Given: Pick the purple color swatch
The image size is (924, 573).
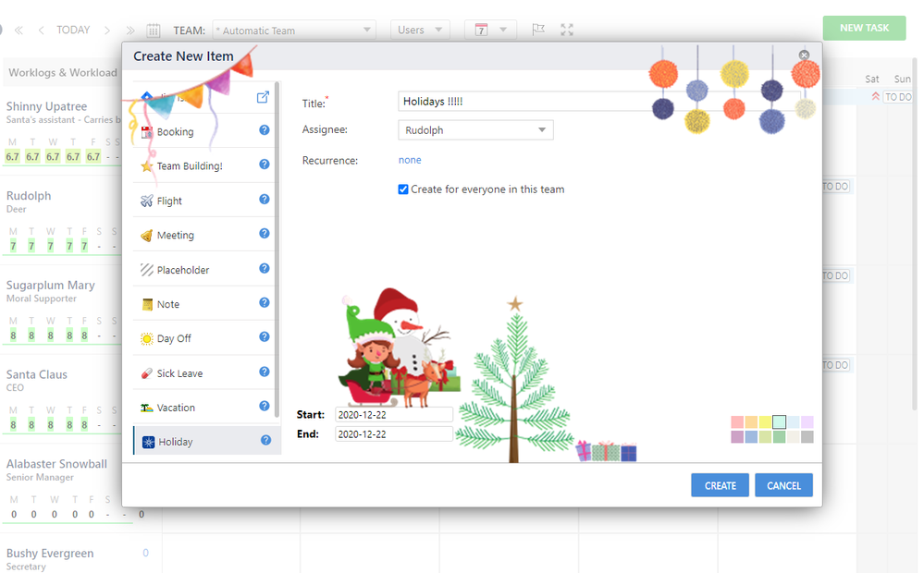Looking at the screenshot, I should pos(737,436).
